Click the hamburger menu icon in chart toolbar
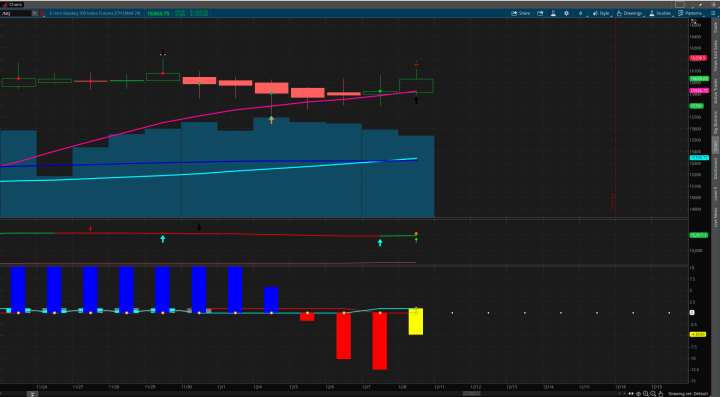 click(x=713, y=13)
